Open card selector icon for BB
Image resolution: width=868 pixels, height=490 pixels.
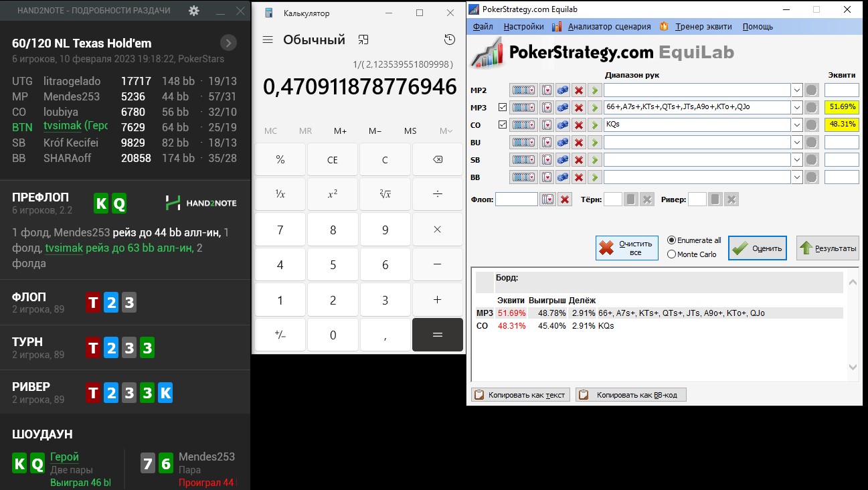coord(547,177)
